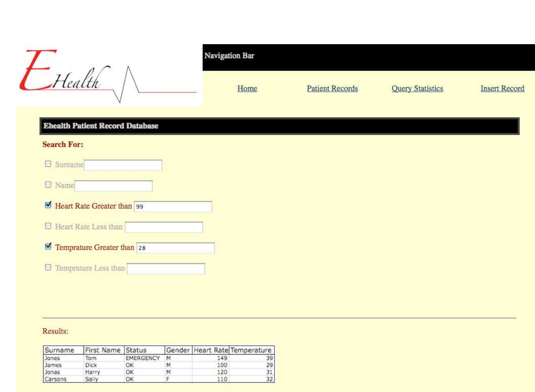Select the field containing value 28
This screenshot has height=392, width=535.
176,249
